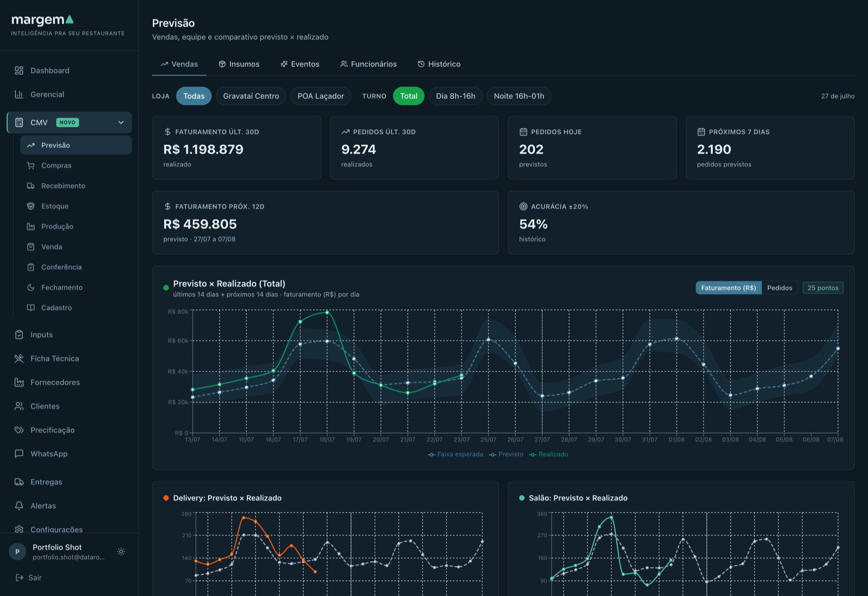This screenshot has width=868, height=596.
Task: Show Faturamento (R$) in the chart
Action: tap(729, 288)
